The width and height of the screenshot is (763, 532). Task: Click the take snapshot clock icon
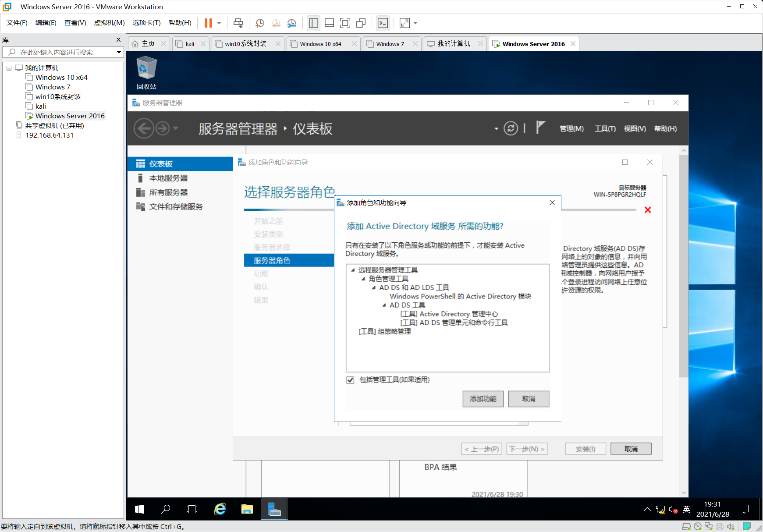coord(259,23)
